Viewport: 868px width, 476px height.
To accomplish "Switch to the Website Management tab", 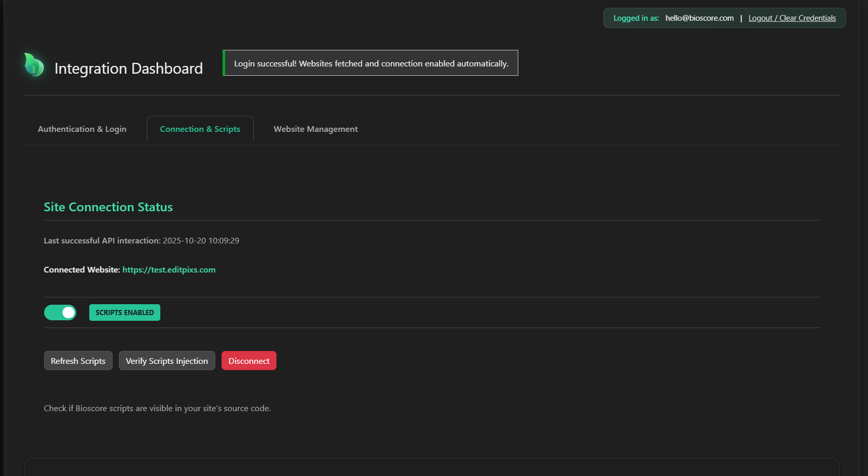I will pyautogui.click(x=315, y=129).
